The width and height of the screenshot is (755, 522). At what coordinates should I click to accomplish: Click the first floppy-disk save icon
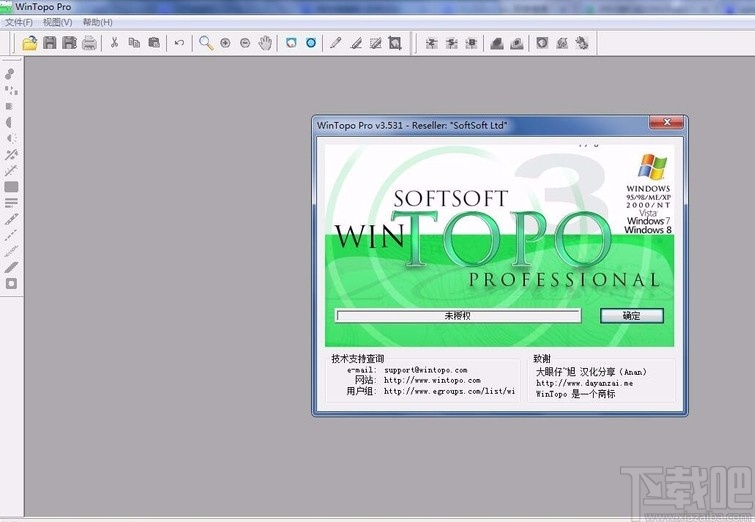point(50,43)
